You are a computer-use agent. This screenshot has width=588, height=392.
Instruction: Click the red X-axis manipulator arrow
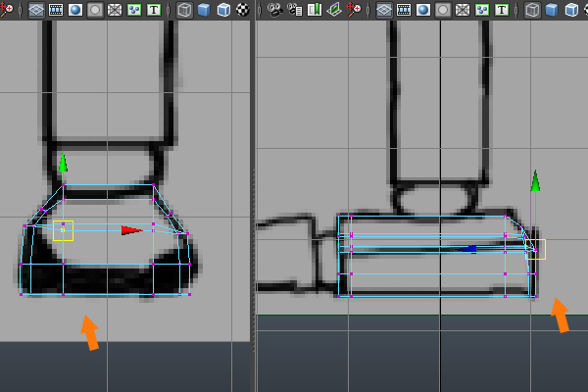tap(131, 230)
